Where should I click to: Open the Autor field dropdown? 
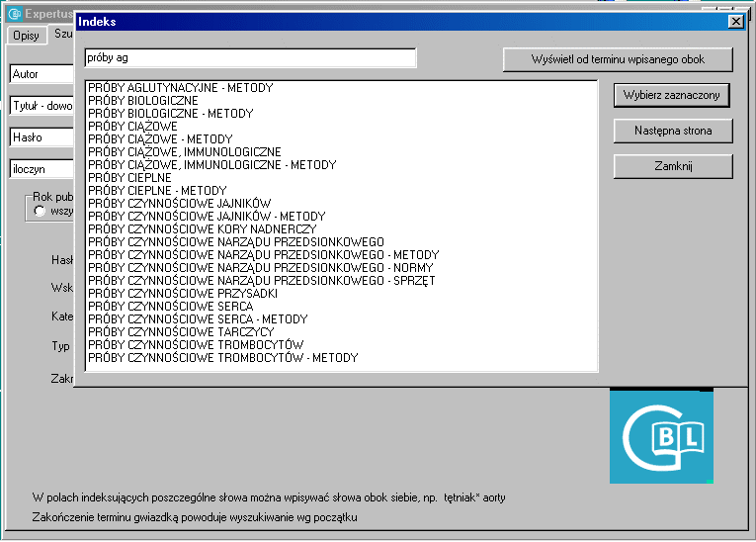pos(42,74)
